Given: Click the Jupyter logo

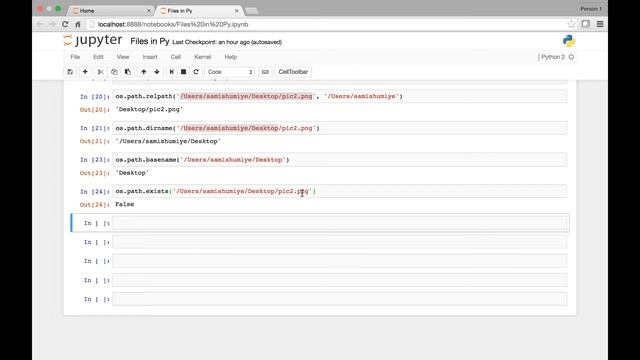Looking at the screenshot, I should (x=93, y=40).
